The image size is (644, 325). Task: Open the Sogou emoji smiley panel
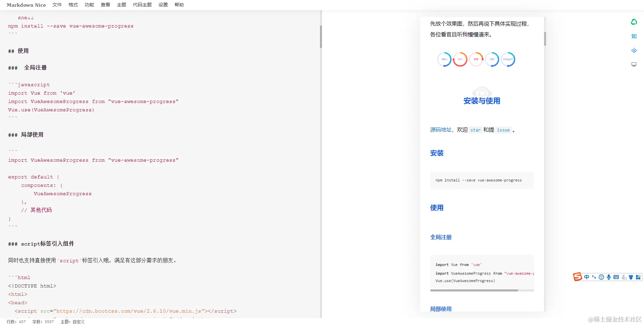[x=601, y=277]
